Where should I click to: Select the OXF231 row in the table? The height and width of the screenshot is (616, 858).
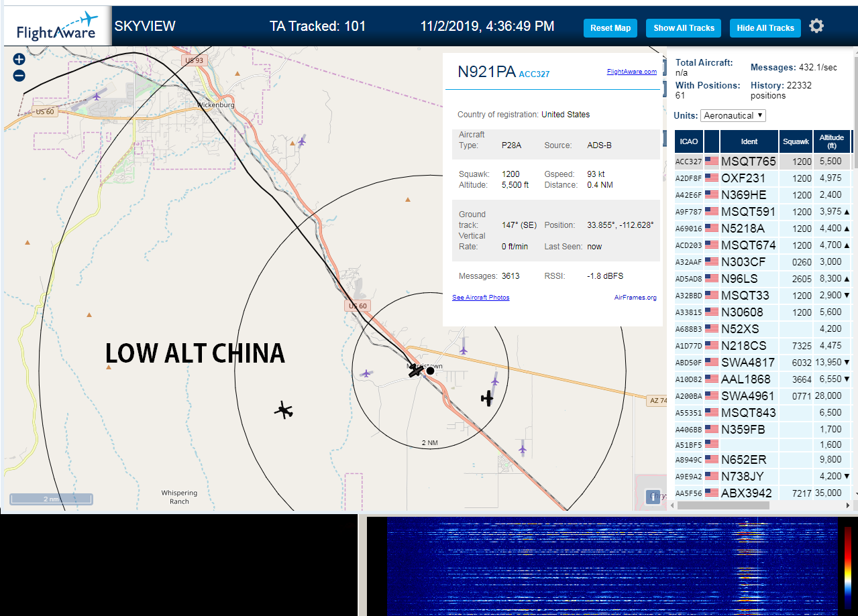[763, 178]
